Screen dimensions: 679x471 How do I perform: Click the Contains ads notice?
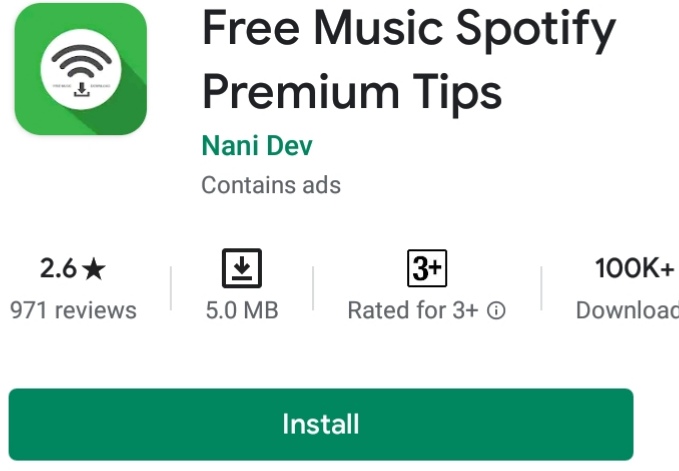pos(271,185)
